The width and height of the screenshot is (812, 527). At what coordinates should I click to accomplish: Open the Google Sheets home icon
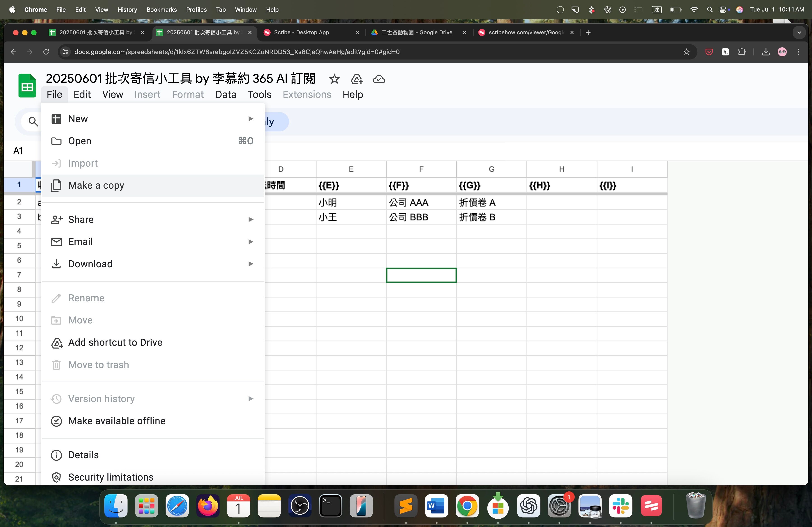pyautogui.click(x=27, y=86)
